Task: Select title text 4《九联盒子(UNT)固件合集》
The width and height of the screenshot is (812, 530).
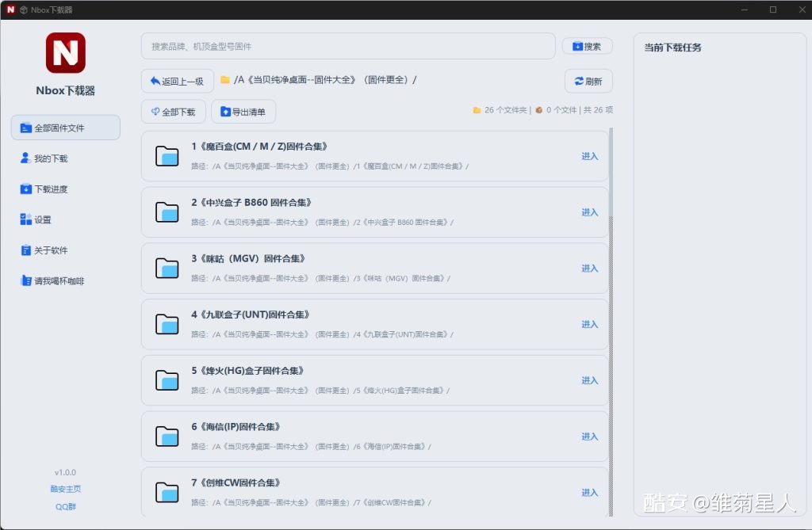Action: (251, 315)
